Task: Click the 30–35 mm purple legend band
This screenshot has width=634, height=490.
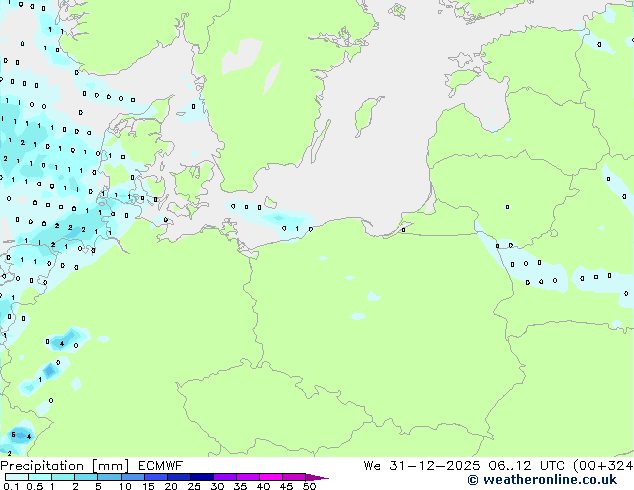Action: 224,477
